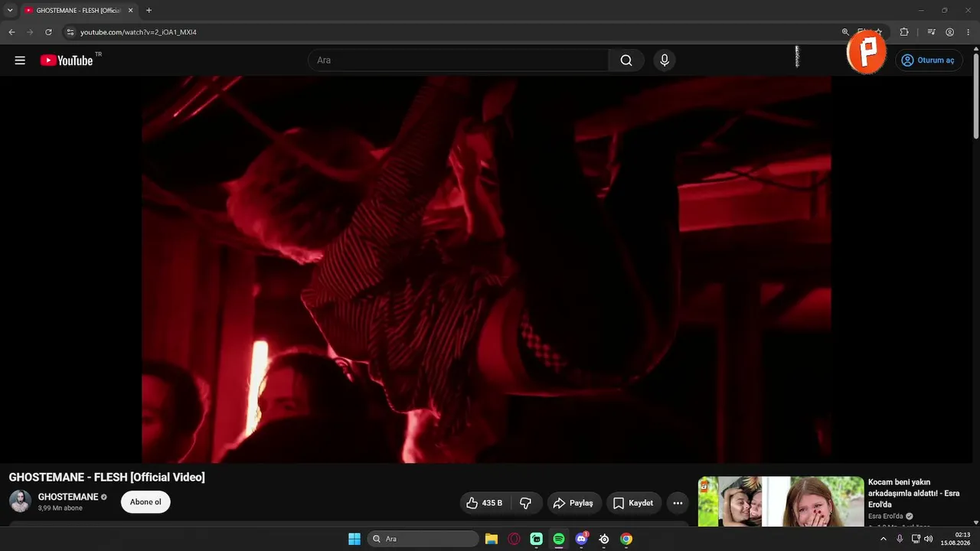Open the Chrome three-dot menu
Screen dimensions: 980x551
(968, 32)
